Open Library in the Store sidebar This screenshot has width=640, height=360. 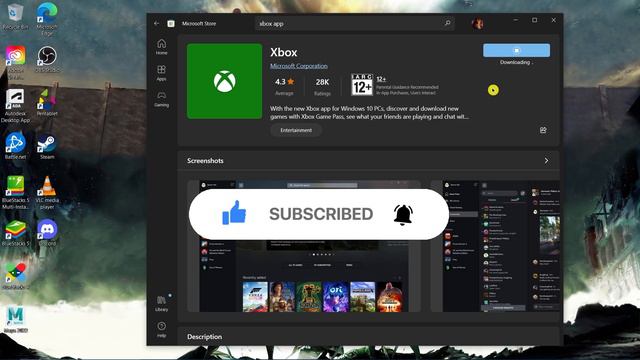162,304
